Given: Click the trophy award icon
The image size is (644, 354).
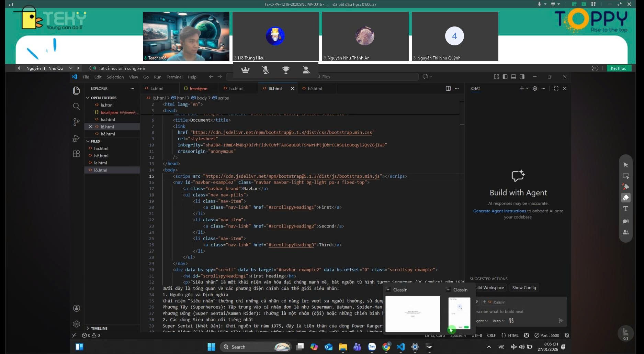Looking at the screenshot, I should [286, 70].
